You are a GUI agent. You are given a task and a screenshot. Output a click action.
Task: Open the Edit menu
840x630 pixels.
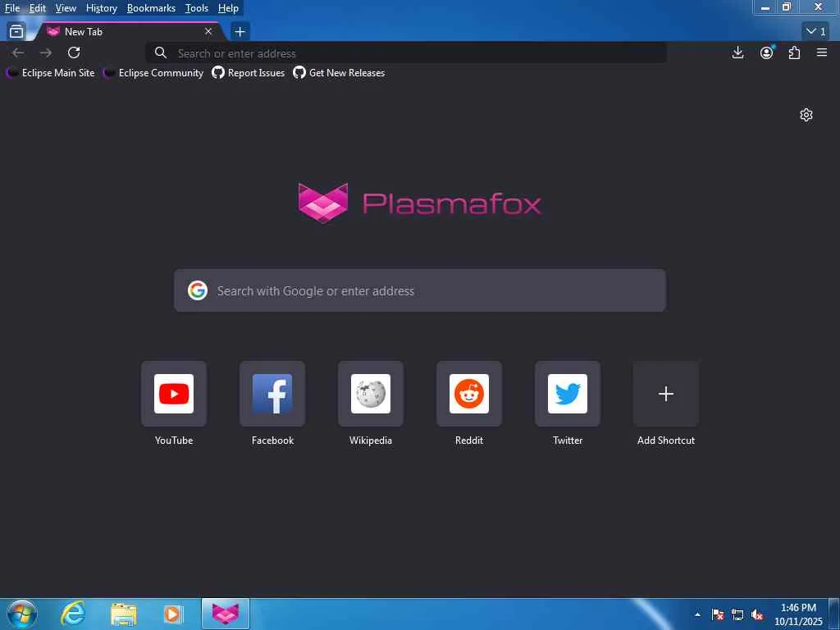(x=38, y=8)
